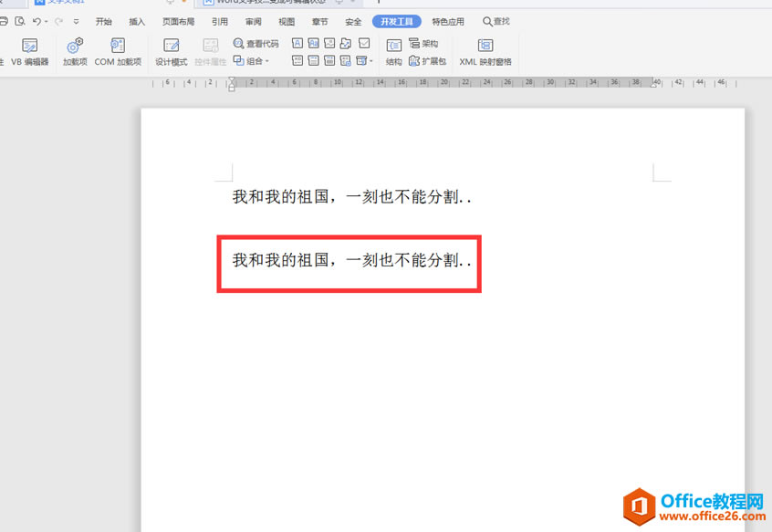Expand the undo history dropdown arrow
This screenshot has height=532, width=772.
46,21
